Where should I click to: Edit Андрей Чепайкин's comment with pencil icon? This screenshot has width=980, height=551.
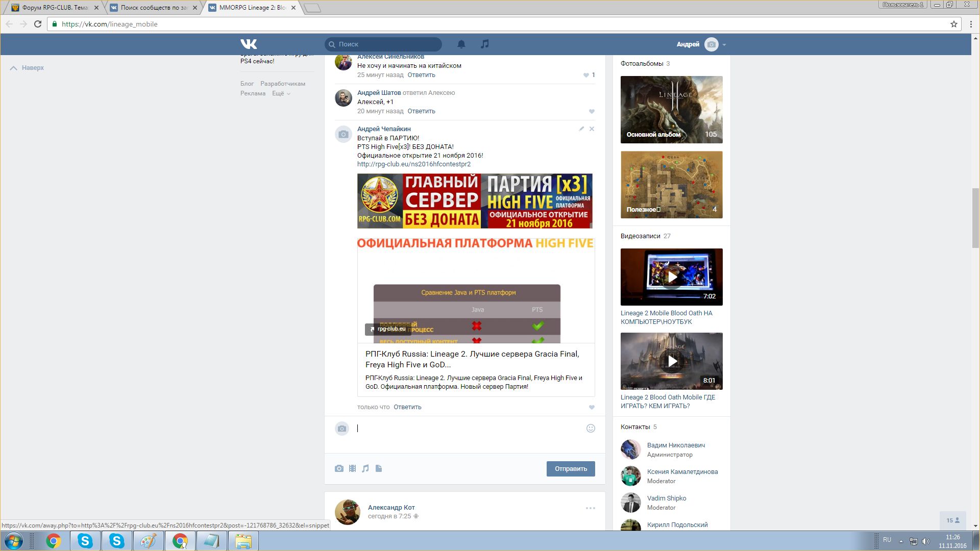click(581, 129)
